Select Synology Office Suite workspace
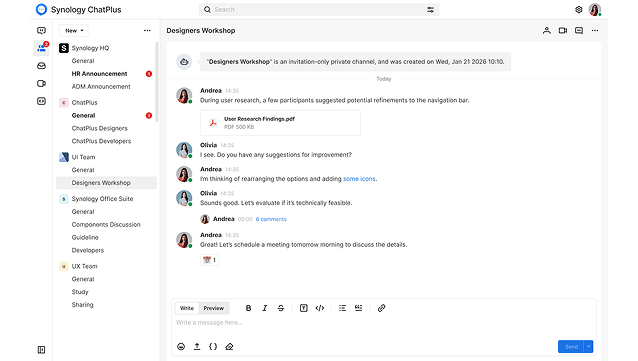The image size is (638, 361). (x=102, y=199)
